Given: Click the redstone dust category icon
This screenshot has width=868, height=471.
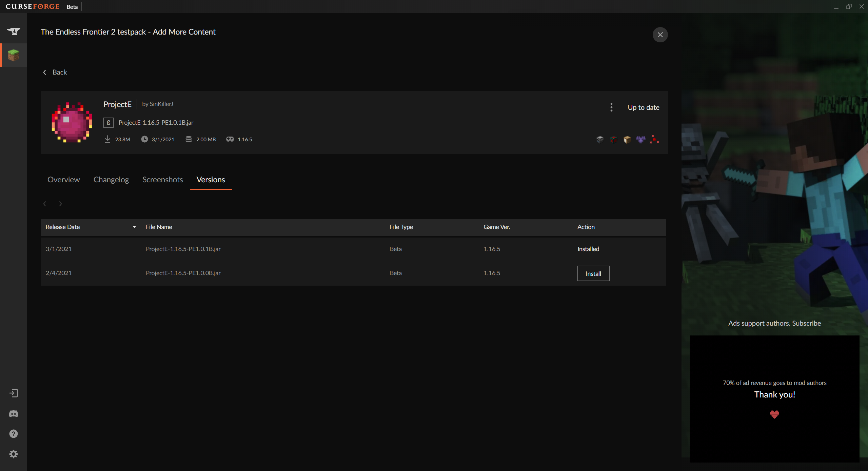Looking at the screenshot, I should point(654,140).
